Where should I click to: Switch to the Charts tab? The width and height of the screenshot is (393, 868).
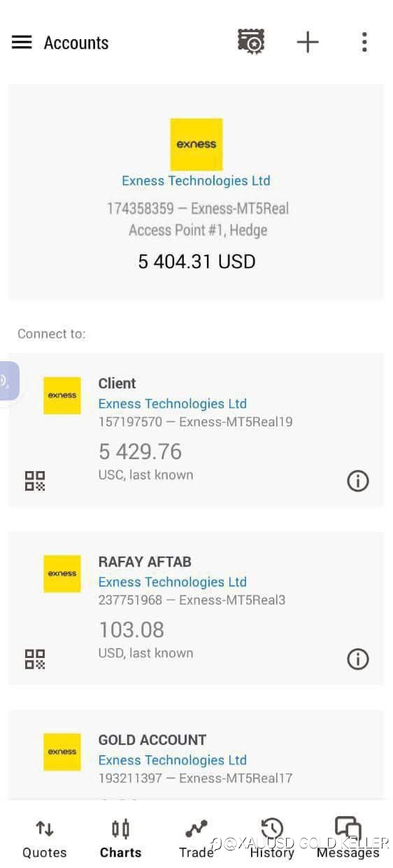pos(120,839)
